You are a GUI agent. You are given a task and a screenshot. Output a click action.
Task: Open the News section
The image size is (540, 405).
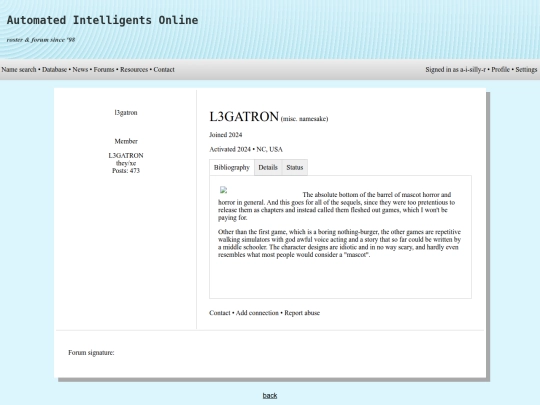tap(80, 70)
